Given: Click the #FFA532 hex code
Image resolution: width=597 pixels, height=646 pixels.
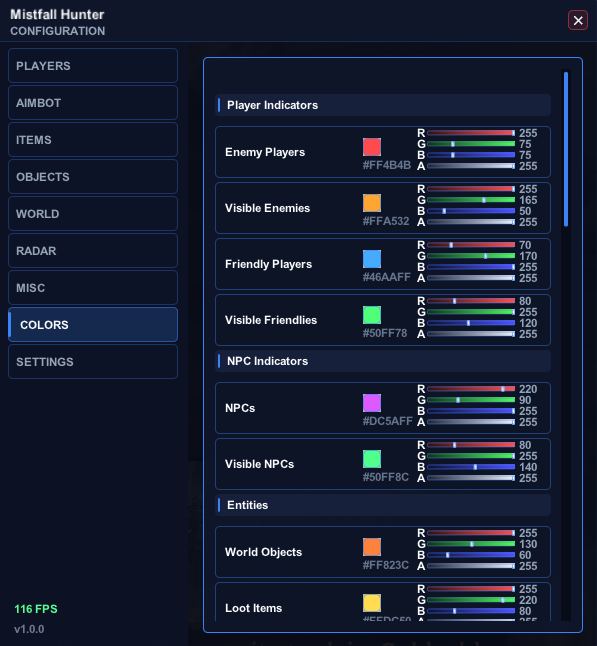Looking at the screenshot, I should pyautogui.click(x=386, y=221).
